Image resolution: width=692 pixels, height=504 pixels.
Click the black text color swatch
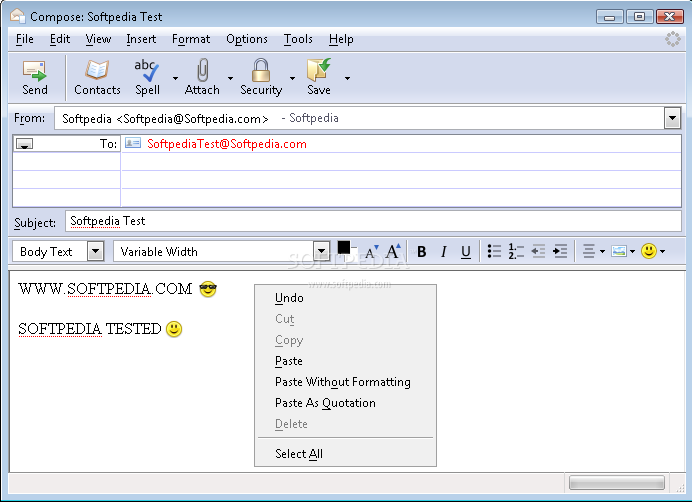click(x=344, y=248)
